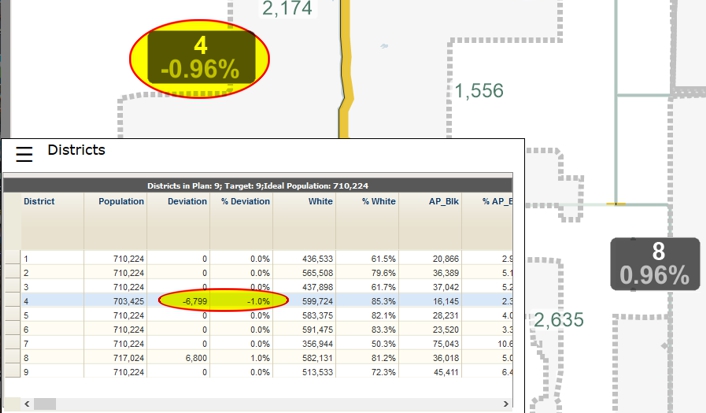Screen dimensions: 706x413
Task: Click the row selector for district 4
Action: (11, 299)
